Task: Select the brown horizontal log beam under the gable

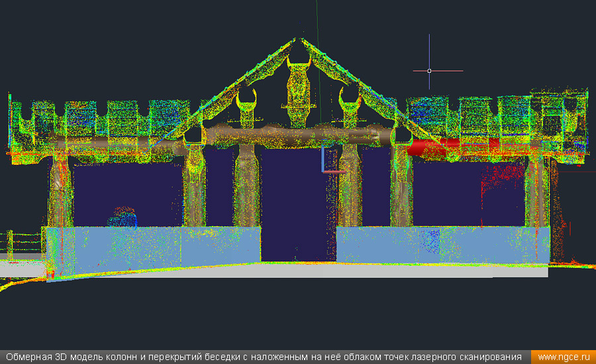Action: click(x=299, y=136)
